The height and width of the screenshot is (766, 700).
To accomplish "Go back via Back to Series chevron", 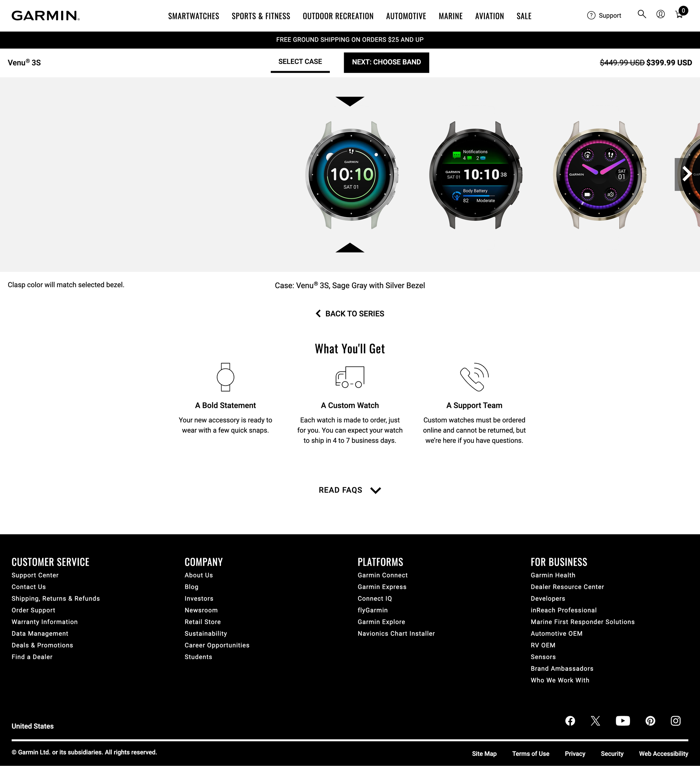I will (x=318, y=314).
